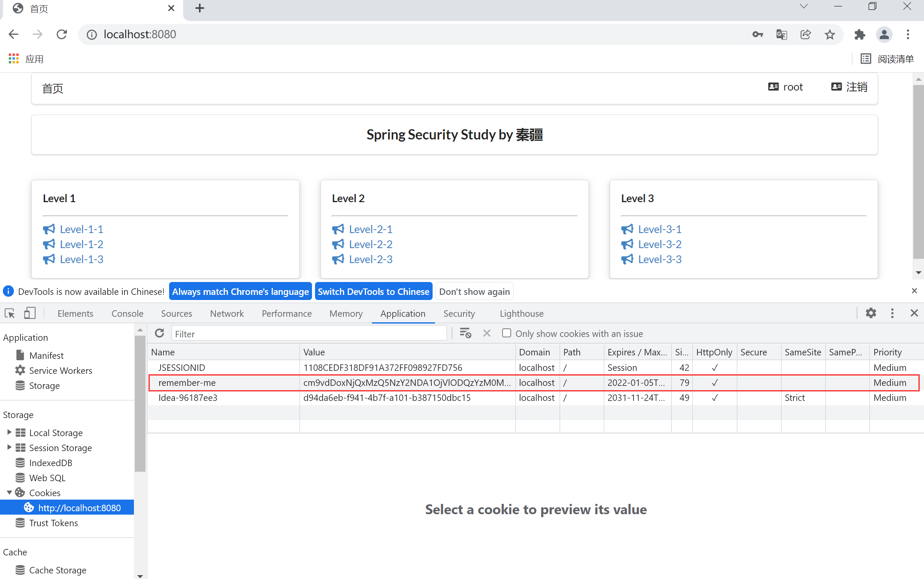Image resolution: width=924 pixels, height=579 pixels.
Task: Open a new browser tab with the plus
Action: tap(200, 8)
